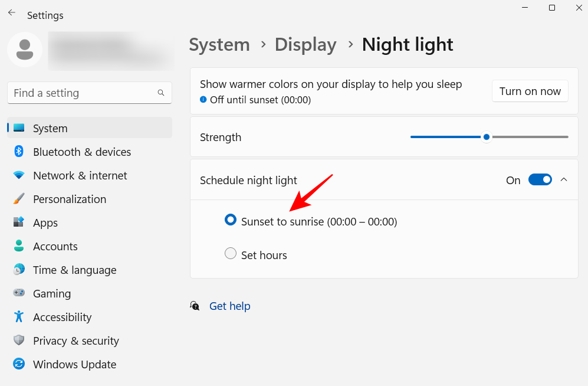Collapse the Schedule night light section
The height and width of the screenshot is (386, 588).
pos(563,180)
